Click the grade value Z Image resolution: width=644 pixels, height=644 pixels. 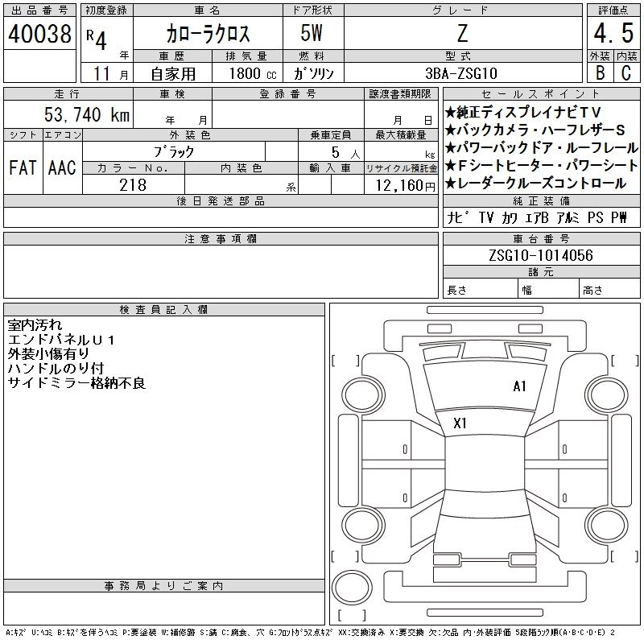[x=462, y=34]
